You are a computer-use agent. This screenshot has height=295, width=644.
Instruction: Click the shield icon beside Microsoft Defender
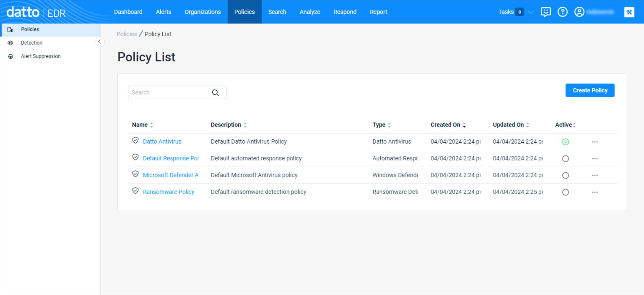tap(136, 174)
